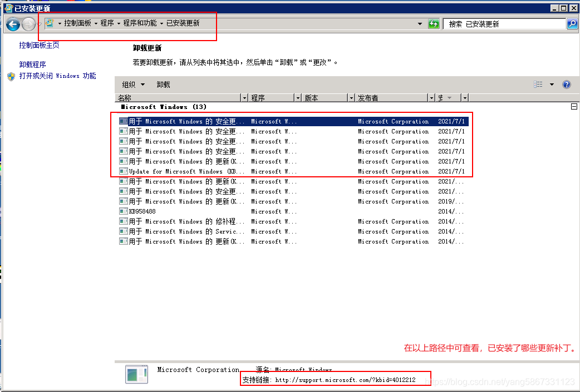Screen dimensions: 580x392
Task: Expand the 组织 menu
Action: [133, 85]
